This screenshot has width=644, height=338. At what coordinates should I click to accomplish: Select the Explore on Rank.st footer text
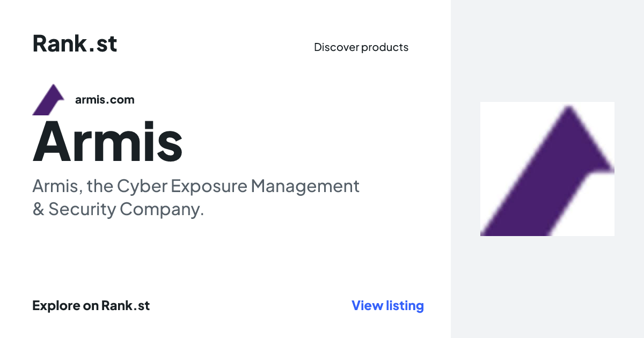(91, 306)
